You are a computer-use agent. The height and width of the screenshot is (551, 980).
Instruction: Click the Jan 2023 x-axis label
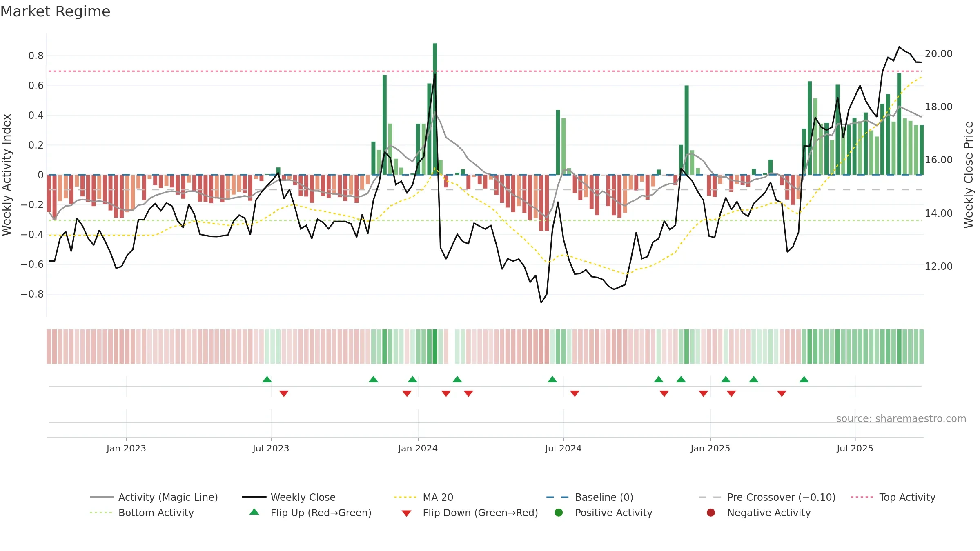[126, 448]
